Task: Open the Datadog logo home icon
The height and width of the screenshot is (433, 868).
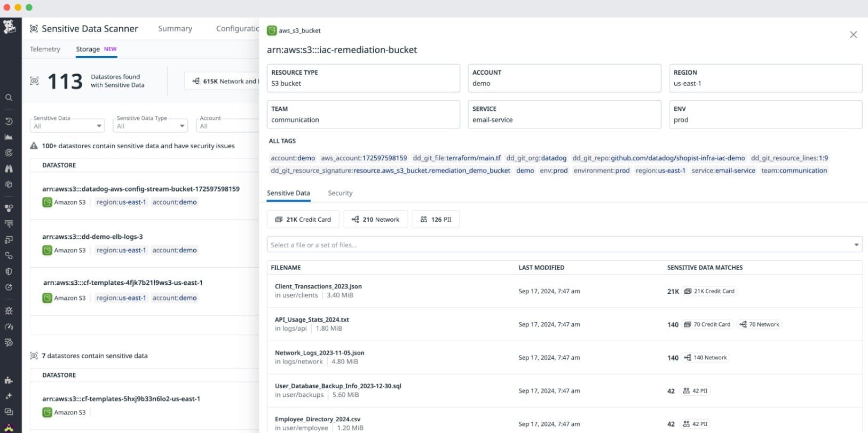Action: (x=9, y=27)
